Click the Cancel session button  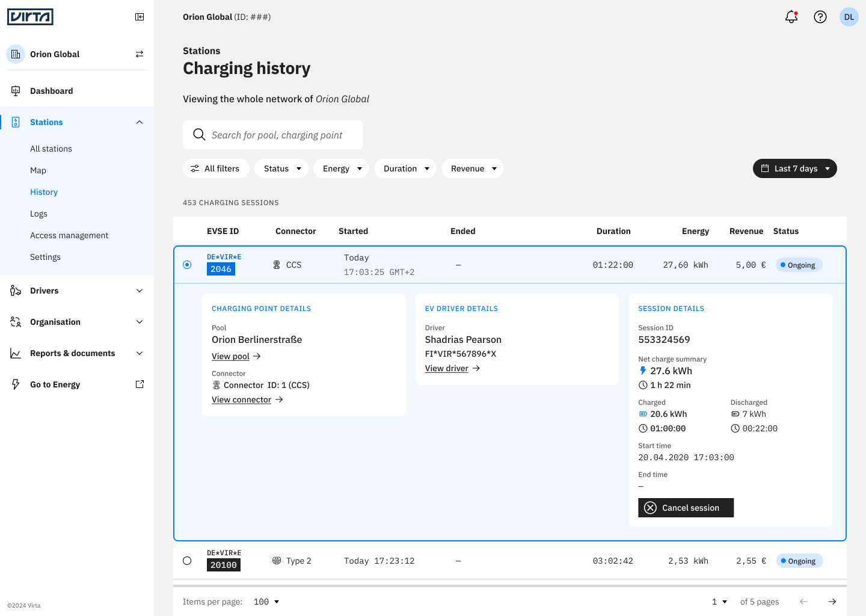coord(686,508)
